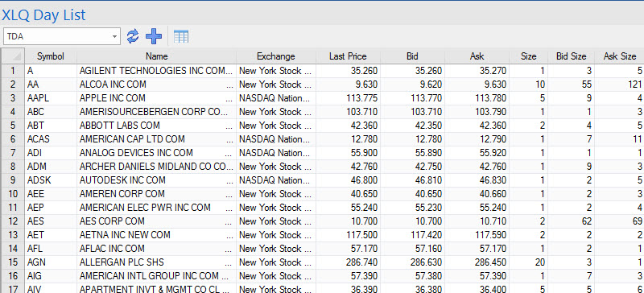This screenshot has height=293, width=644.
Task: Open the TDA list dropdown
Action: point(114,36)
